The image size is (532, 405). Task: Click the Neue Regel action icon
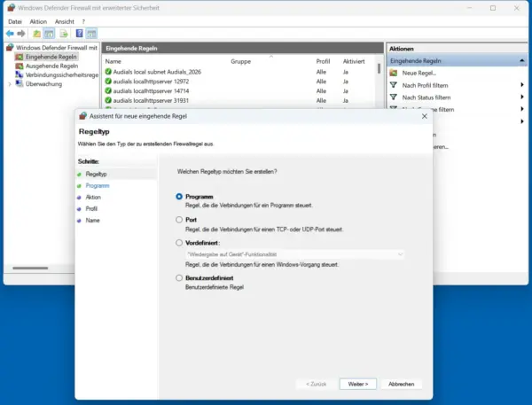pos(394,73)
